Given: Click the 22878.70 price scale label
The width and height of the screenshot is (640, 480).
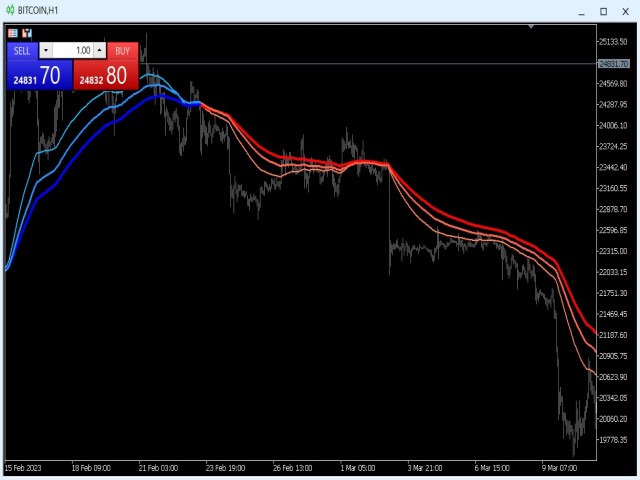Looking at the screenshot, I should click(613, 209).
